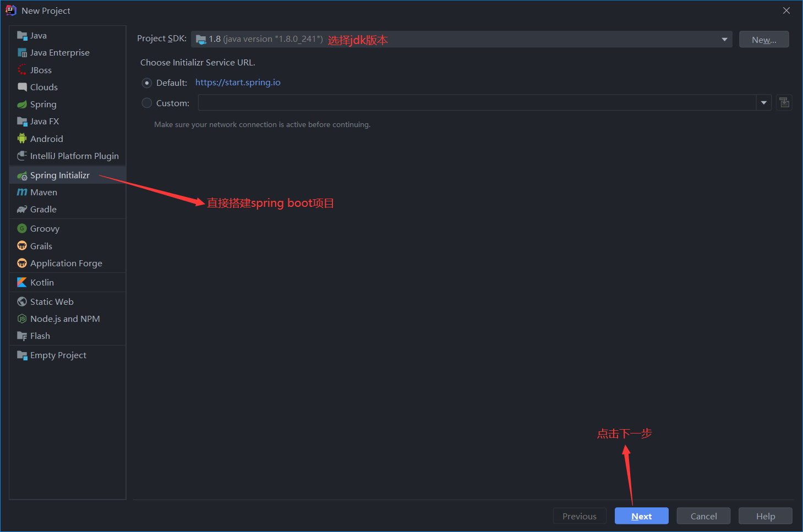Click the Spring Initializr leaf-gear icon
Screen dimensions: 803x532
tap(22, 175)
